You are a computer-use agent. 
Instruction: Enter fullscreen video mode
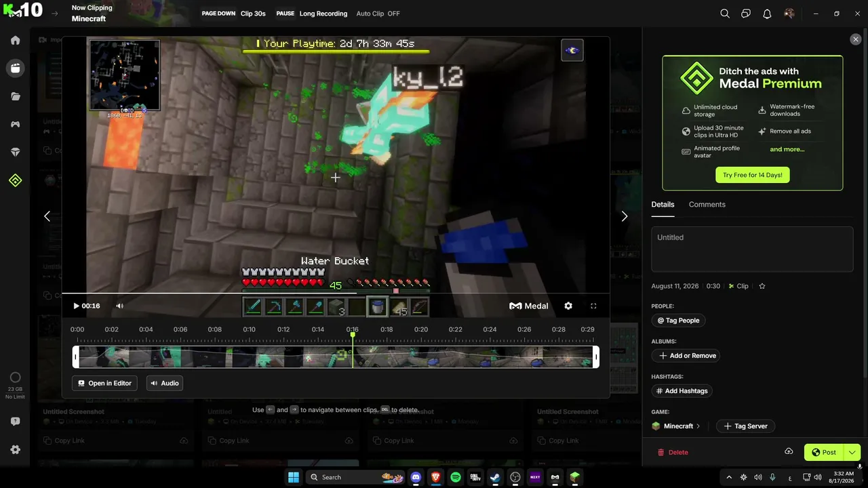(593, 306)
